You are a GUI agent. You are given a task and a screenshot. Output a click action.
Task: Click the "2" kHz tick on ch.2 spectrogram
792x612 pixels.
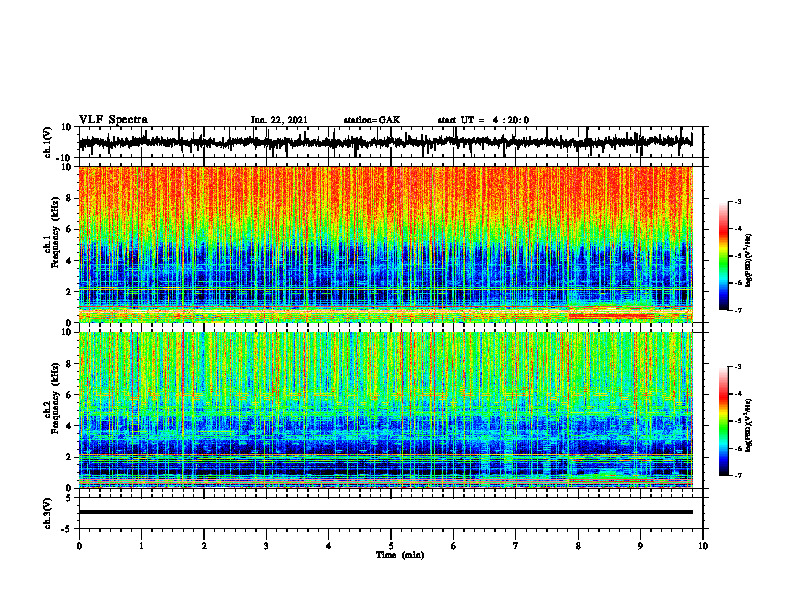click(x=70, y=457)
